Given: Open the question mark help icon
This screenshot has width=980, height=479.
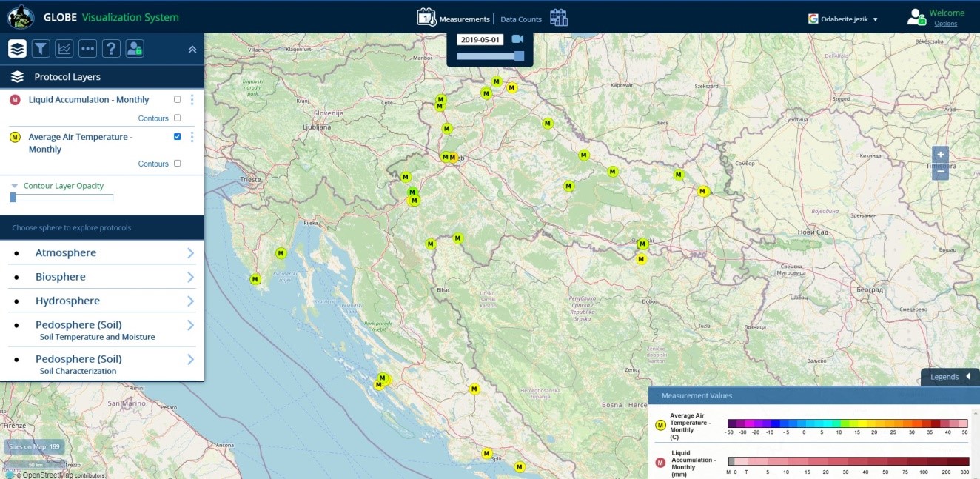Looking at the screenshot, I should tap(111, 49).
